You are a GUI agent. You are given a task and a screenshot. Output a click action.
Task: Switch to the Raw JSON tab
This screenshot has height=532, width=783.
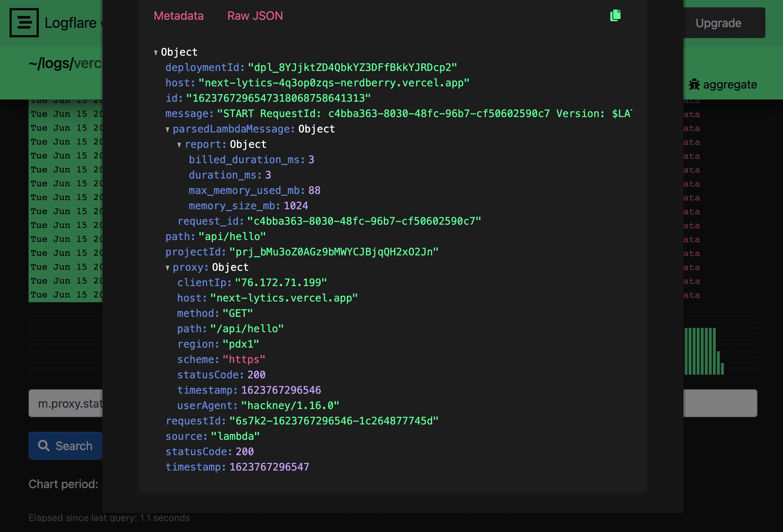point(255,16)
